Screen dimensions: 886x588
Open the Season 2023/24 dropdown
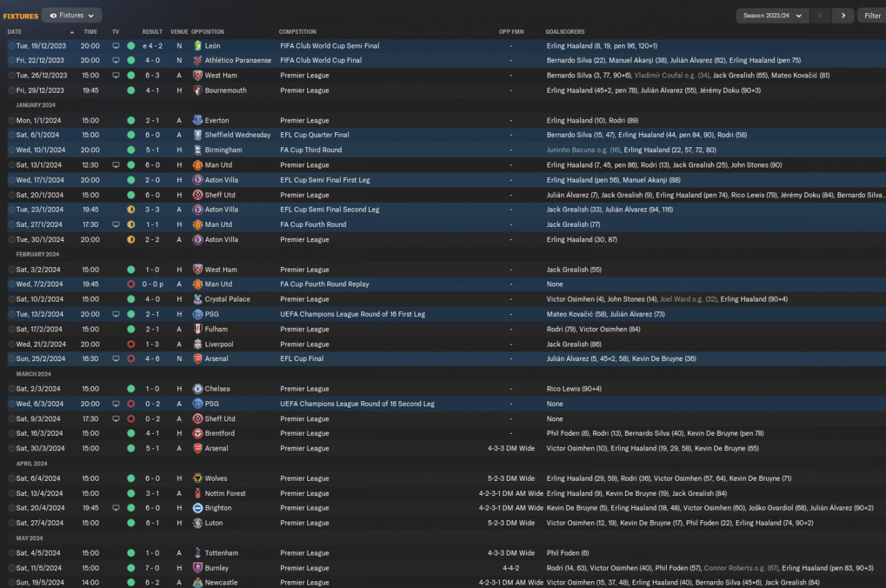[x=772, y=15]
